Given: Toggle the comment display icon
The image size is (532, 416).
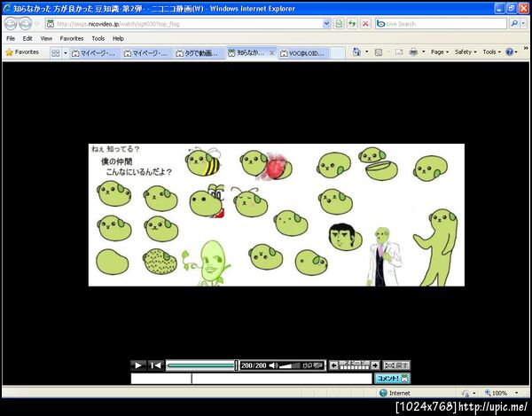Looking at the screenshot, I should 318,365.
